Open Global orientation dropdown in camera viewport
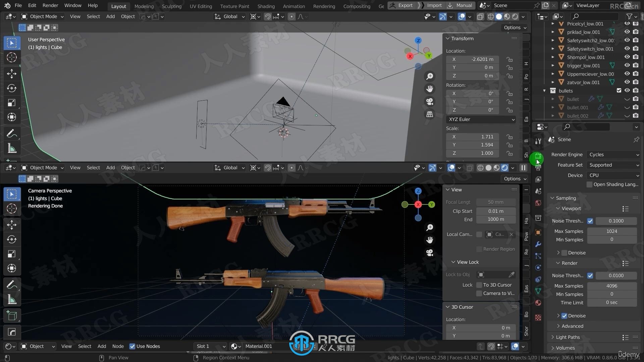The height and width of the screenshot is (362, 644). click(x=230, y=168)
